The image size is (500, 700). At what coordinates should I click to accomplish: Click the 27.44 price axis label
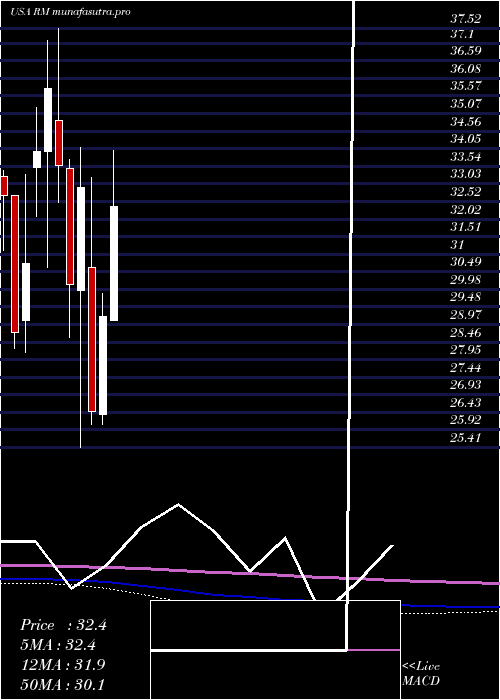click(466, 368)
